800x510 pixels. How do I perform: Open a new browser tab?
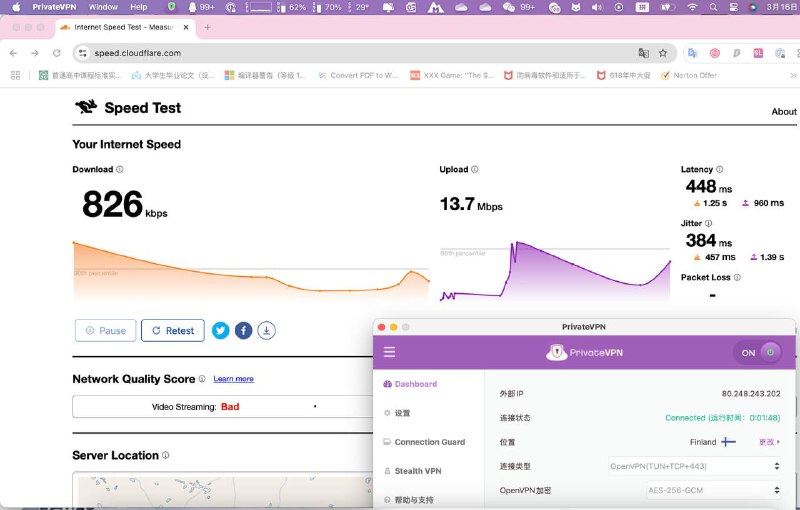click(207, 28)
